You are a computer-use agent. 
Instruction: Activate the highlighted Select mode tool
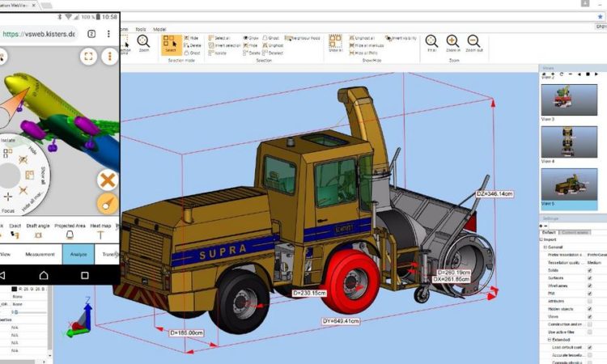(x=170, y=44)
